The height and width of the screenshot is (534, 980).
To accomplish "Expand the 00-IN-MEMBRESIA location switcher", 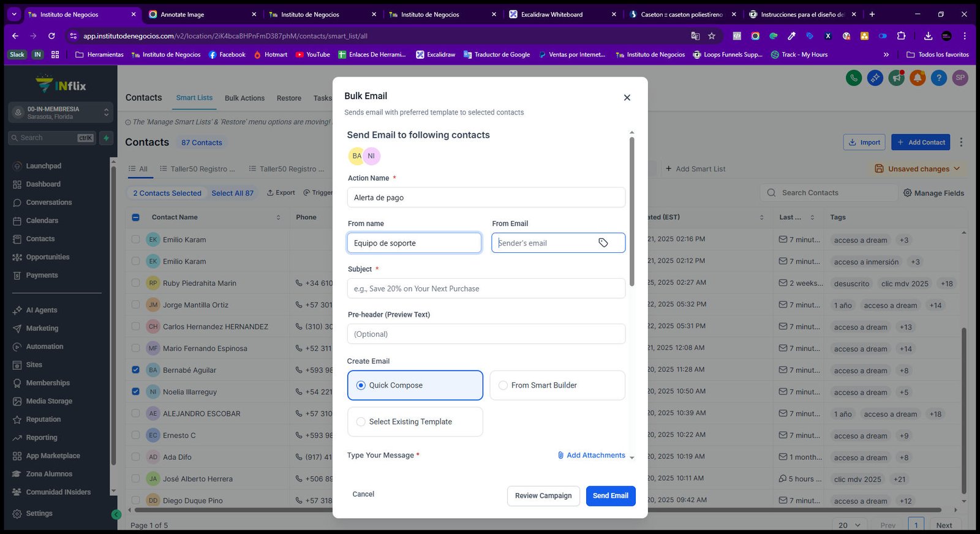I will pyautogui.click(x=61, y=113).
